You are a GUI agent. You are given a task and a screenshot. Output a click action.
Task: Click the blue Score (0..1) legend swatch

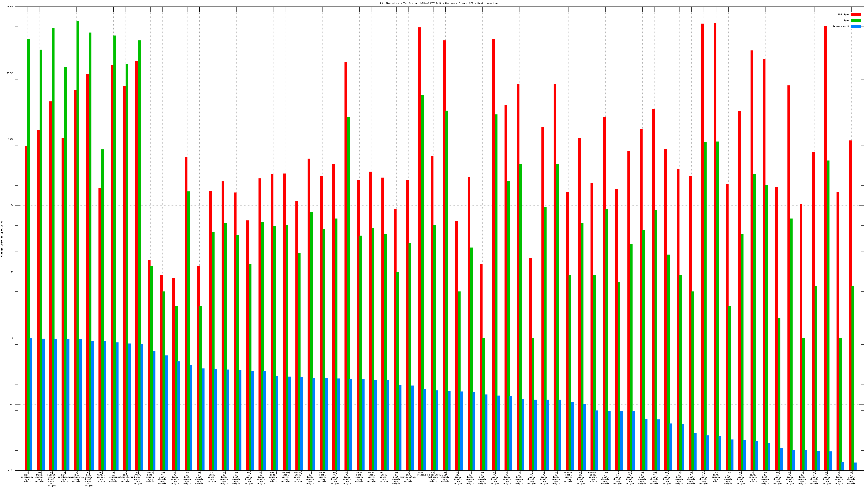click(856, 26)
